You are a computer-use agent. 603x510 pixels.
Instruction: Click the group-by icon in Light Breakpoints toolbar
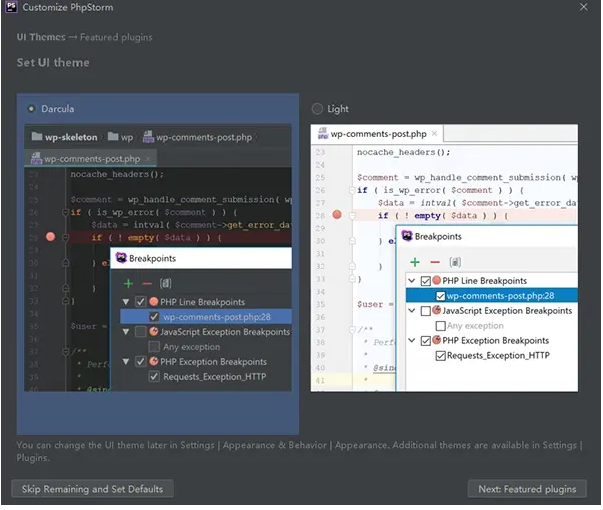(x=456, y=260)
